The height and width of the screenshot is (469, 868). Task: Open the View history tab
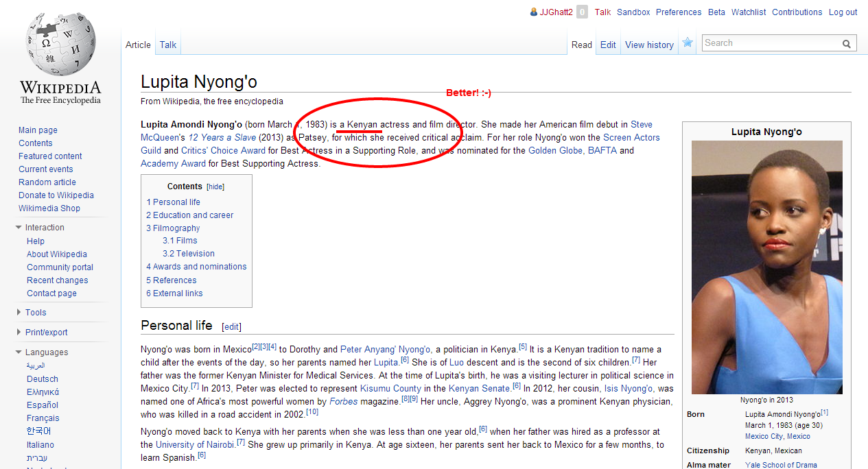point(649,45)
